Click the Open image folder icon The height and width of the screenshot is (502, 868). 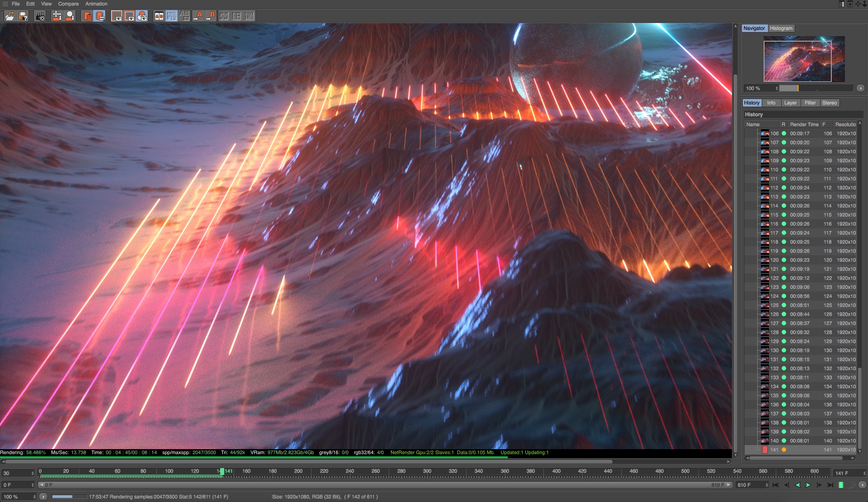coord(10,16)
